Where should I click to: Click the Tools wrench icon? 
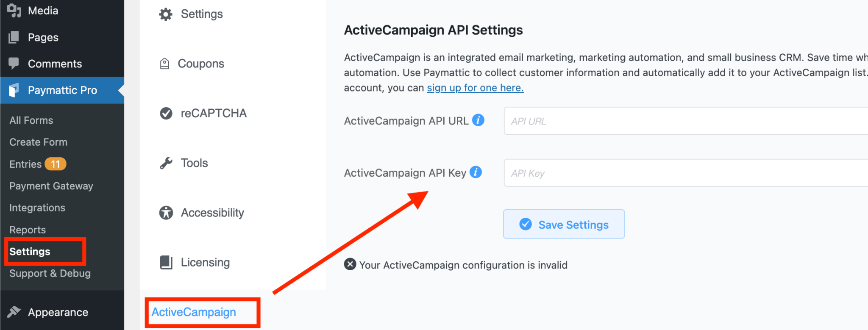tap(166, 163)
